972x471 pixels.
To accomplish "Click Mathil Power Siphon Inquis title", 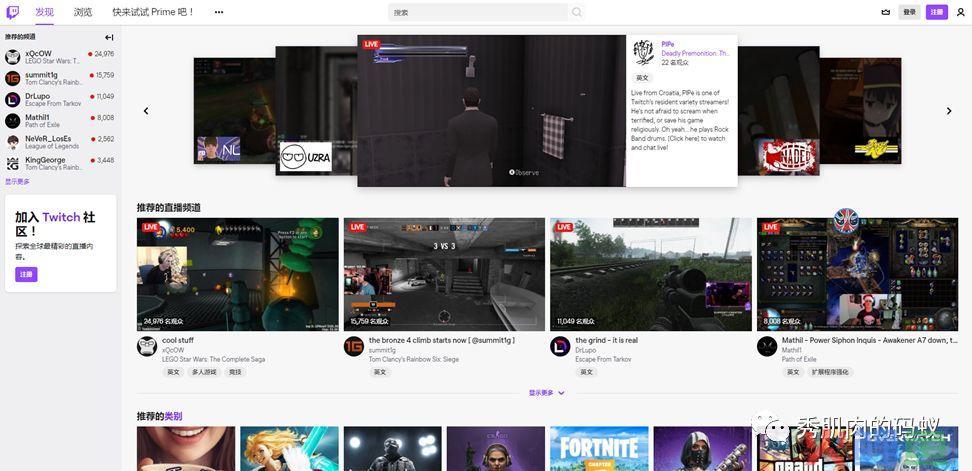I will [869, 340].
